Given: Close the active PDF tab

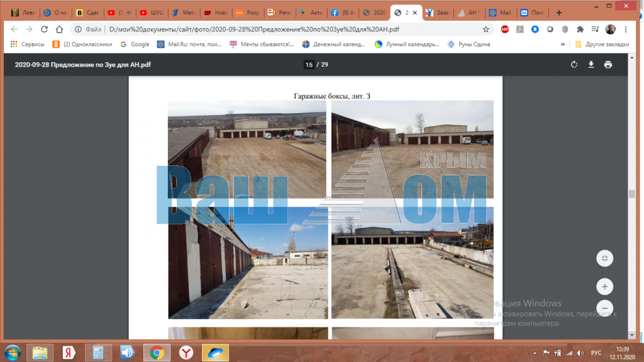Looking at the screenshot, I should [415, 13].
